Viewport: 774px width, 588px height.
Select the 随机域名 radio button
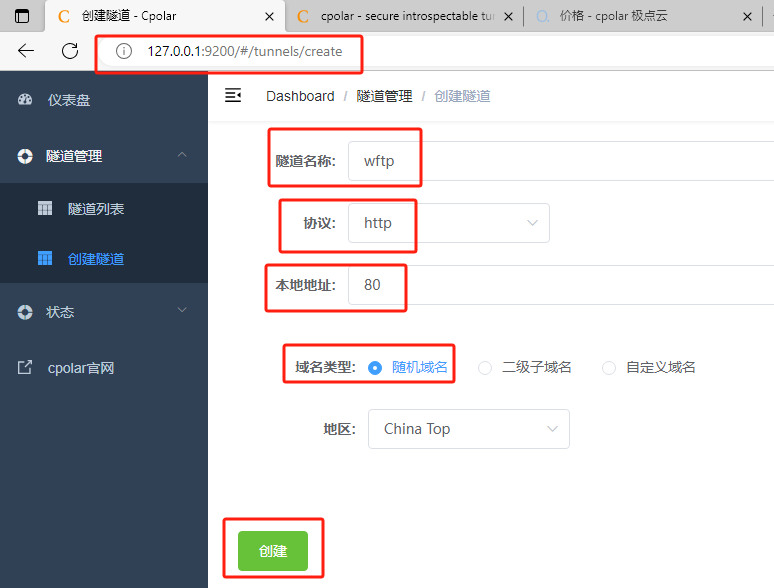tap(375, 368)
